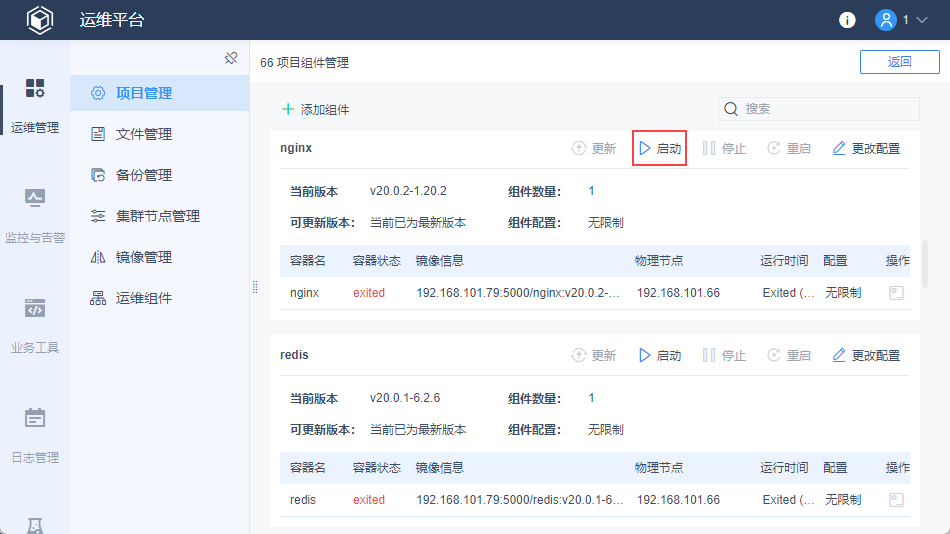Screen dimensions: 950x534
Task: Open 日志管理 in left rail
Action: pos(35,436)
